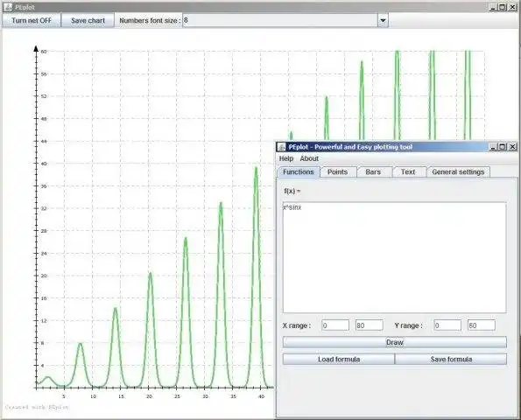Switch to the Text tab
This screenshot has width=521, height=420.
408,172
